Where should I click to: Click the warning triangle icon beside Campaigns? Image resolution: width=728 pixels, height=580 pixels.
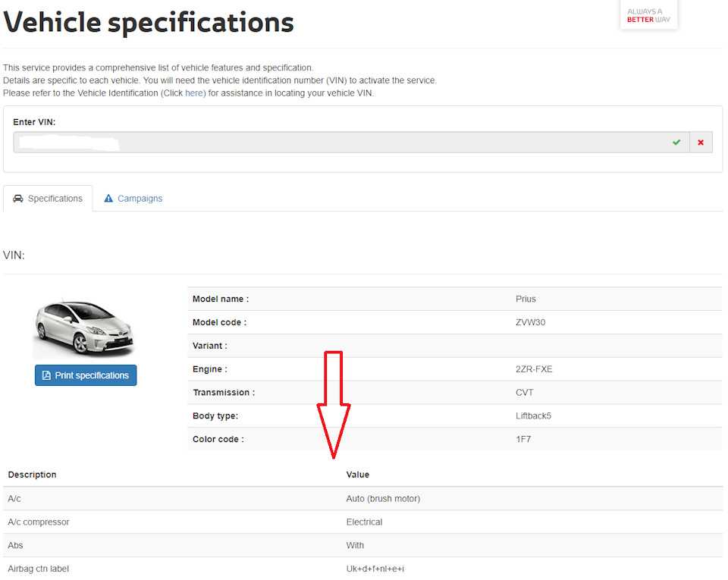pos(108,199)
